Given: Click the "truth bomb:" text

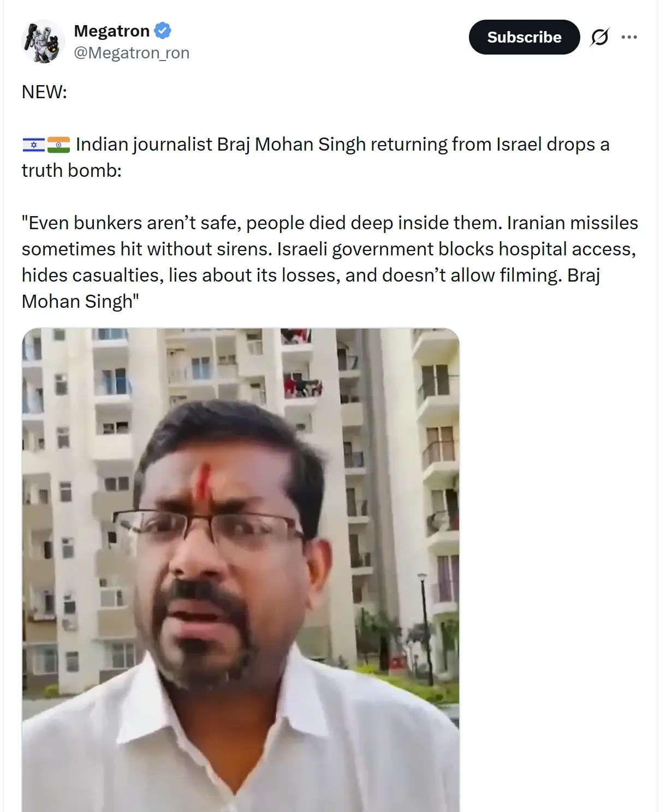Looking at the screenshot, I should 72,171.
